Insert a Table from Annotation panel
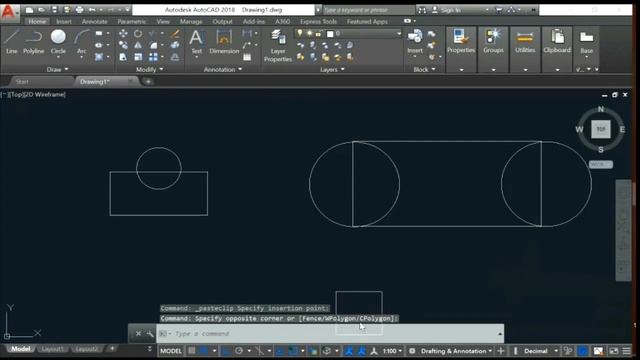 [x=247, y=57]
